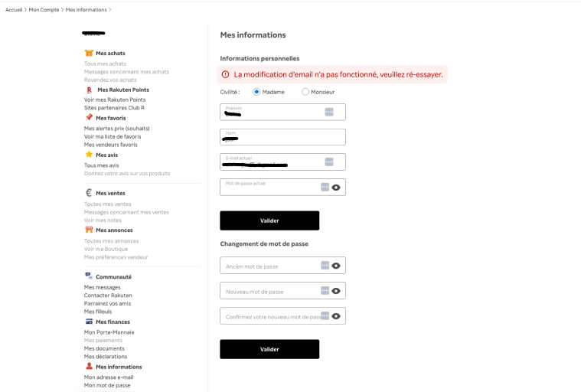Image resolution: width=581 pixels, height=392 pixels.
Task: Click password manager icon in Prénom field
Action: pyautogui.click(x=329, y=112)
